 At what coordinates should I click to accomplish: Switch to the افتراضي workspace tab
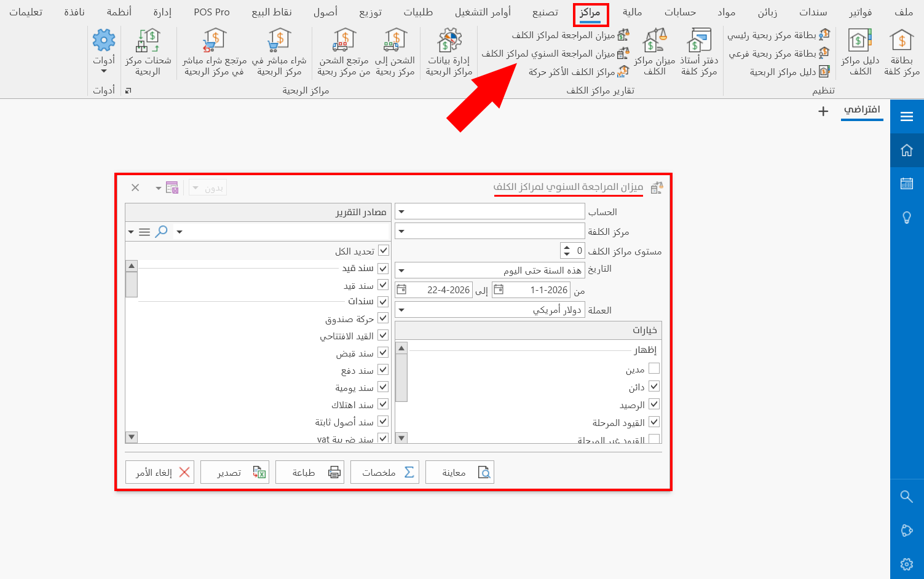[862, 109]
